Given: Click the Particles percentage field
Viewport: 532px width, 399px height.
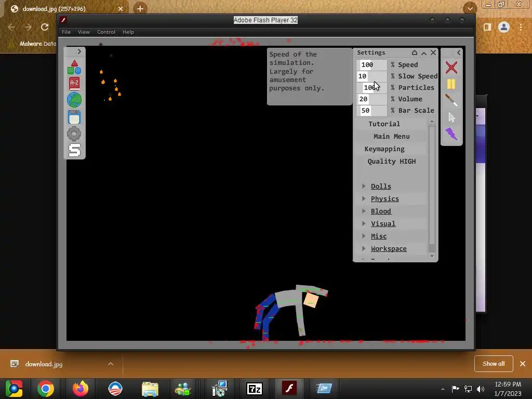Looking at the screenshot, I should tap(371, 87).
